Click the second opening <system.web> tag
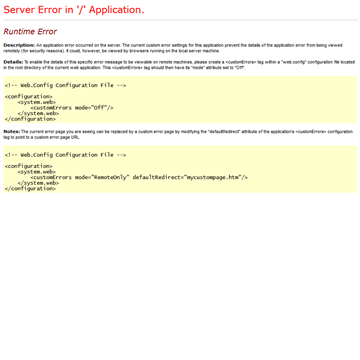The width and height of the screenshot is (360, 360). pyautogui.click(x=37, y=172)
